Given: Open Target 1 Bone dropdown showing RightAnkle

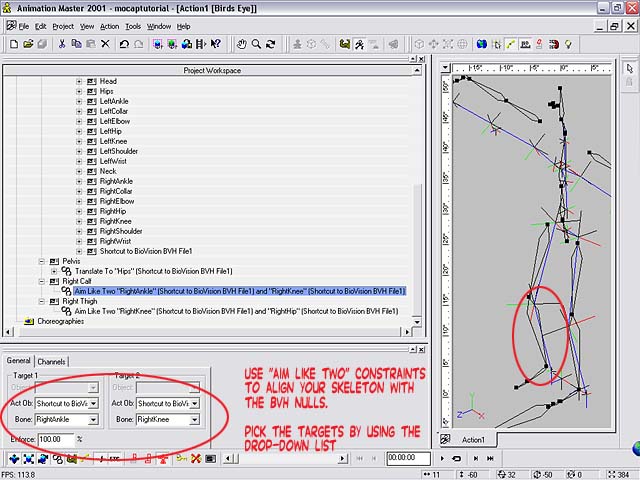Looking at the screenshot, I should (94, 420).
